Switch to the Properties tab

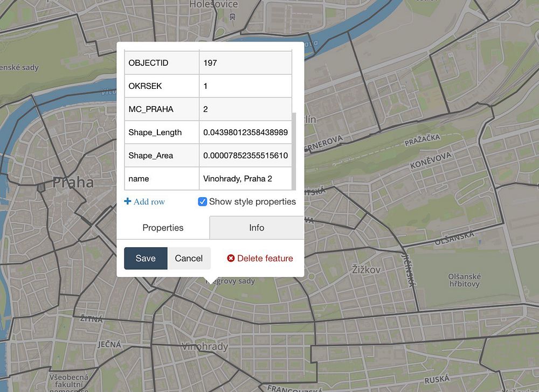163,228
